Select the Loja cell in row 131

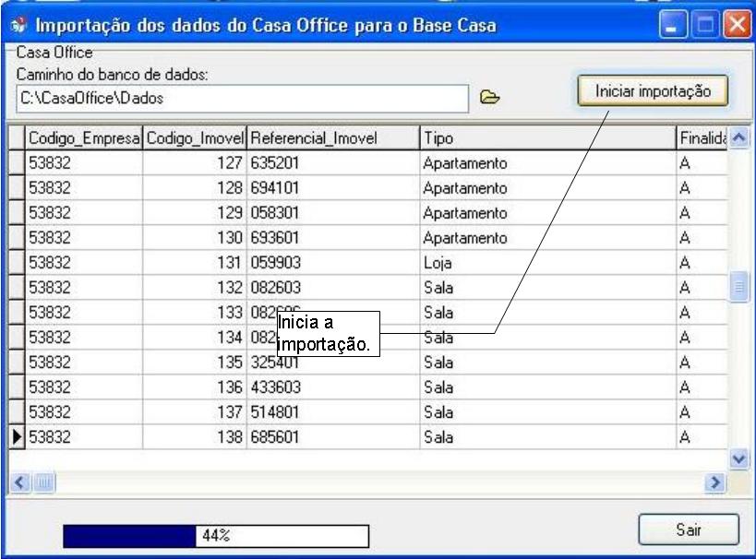click(x=546, y=263)
